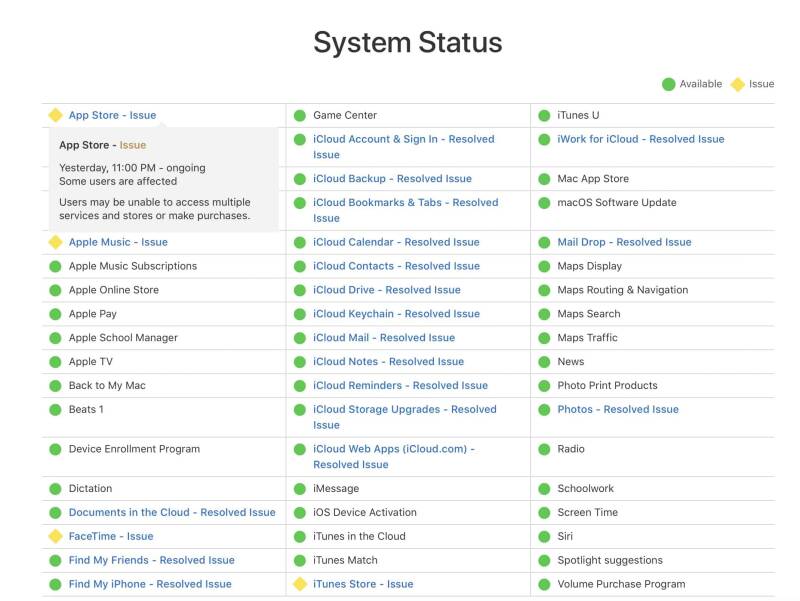Click the green dot next to Screen Time
The image size is (800, 601).
tap(544, 513)
